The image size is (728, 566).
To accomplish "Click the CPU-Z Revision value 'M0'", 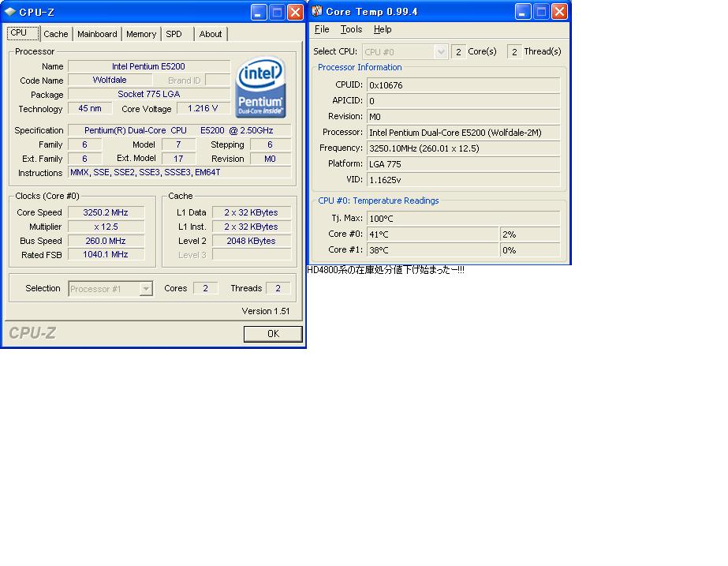I will coord(271,159).
